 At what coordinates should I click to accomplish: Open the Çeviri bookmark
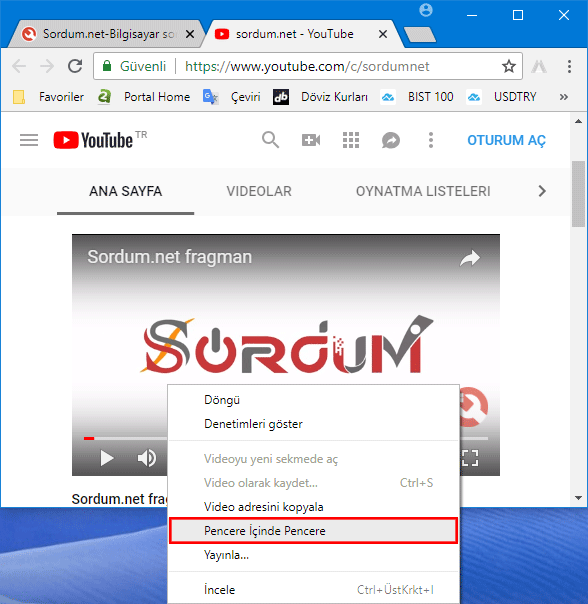[232, 97]
